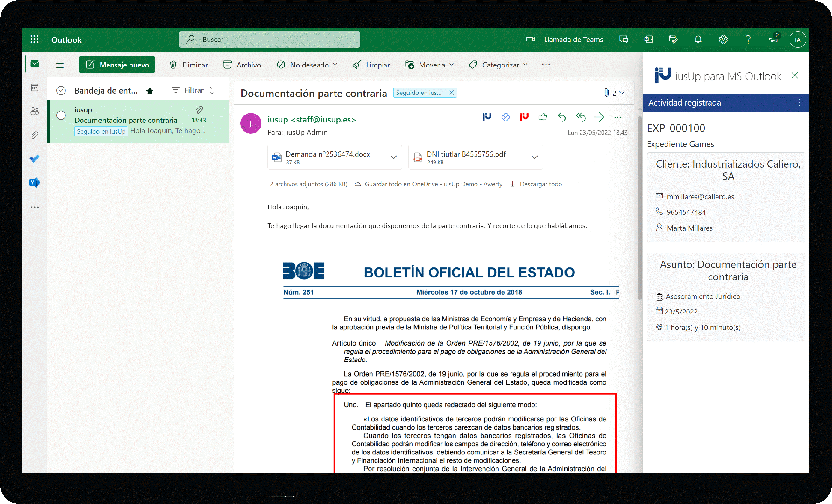The height and width of the screenshot is (504, 832).
Task: Click Llamada de Teams
Action: click(x=573, y=39)
